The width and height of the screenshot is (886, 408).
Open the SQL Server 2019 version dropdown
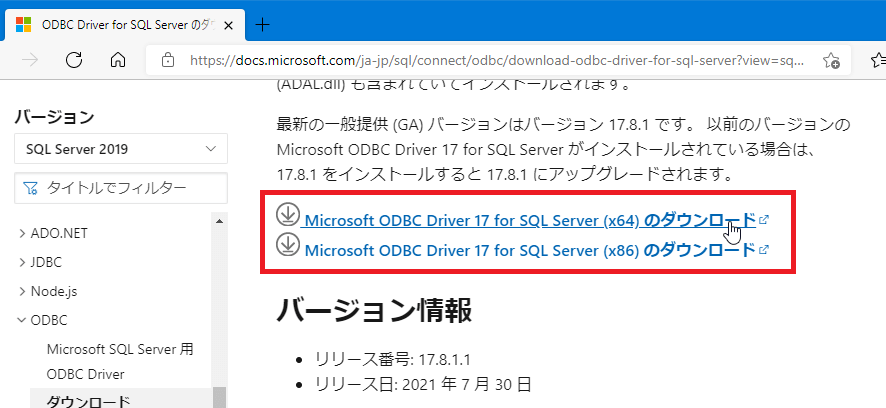point(121,149)
